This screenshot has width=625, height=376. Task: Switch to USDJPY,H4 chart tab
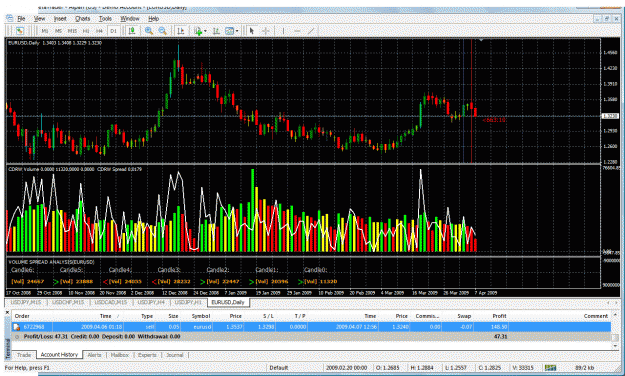[x=151, y=302]
